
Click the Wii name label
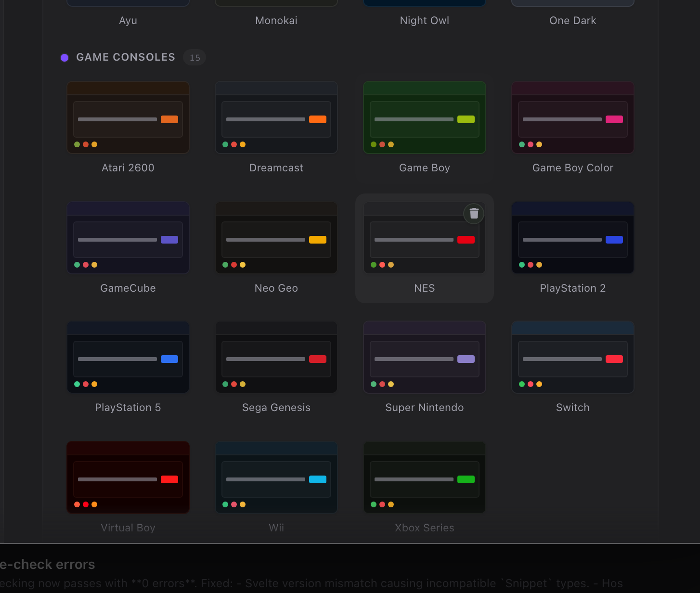click(x=276, y=528)
